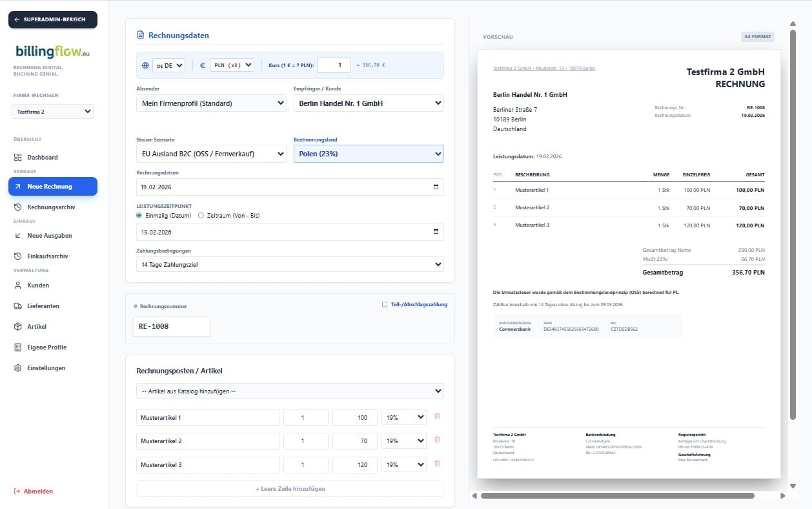
Task: Click the Rechnungsnummer field RE-1008
Action: coord(171,327)
